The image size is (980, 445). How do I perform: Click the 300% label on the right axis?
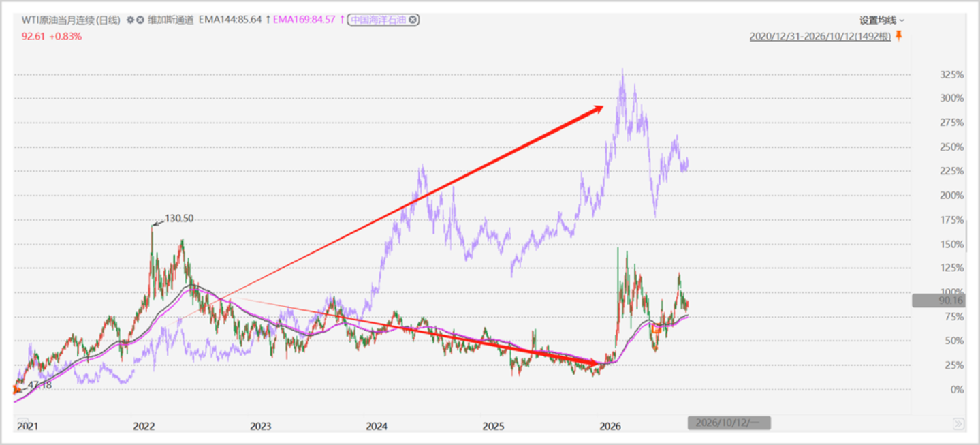(951, 98)
